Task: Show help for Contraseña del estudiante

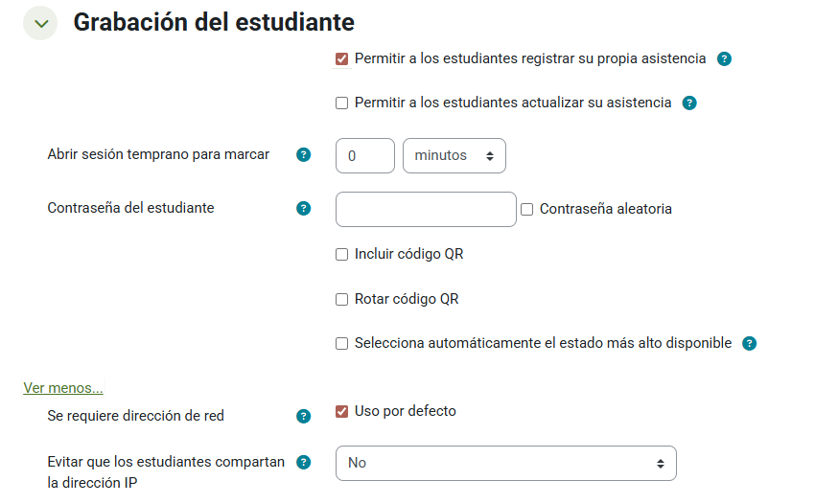Action: click(304, 208)
